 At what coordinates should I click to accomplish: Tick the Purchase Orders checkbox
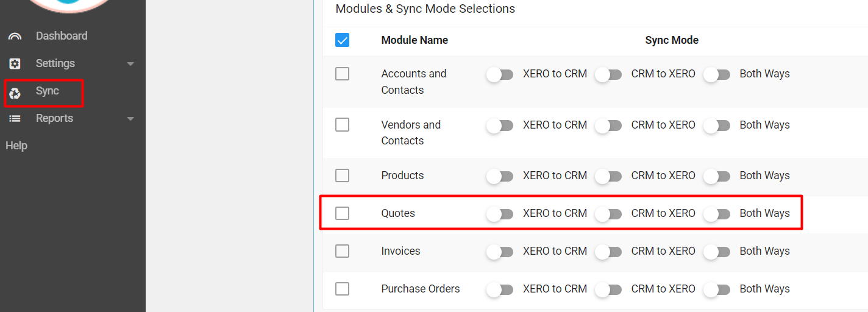point(343,289)
